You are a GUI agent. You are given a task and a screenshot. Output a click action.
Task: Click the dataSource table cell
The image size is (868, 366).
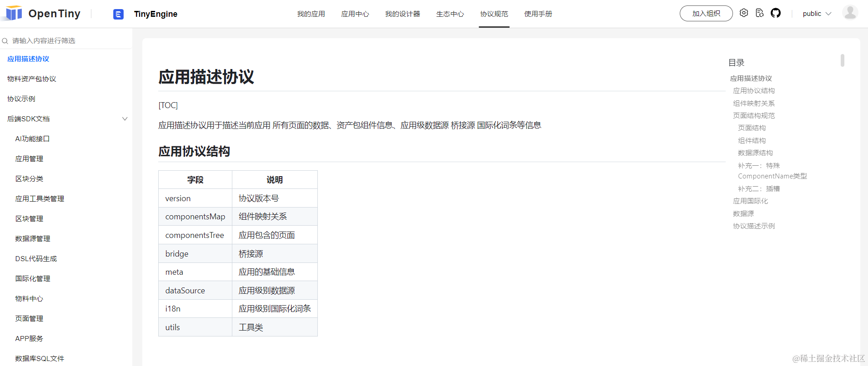click(195, 291)
